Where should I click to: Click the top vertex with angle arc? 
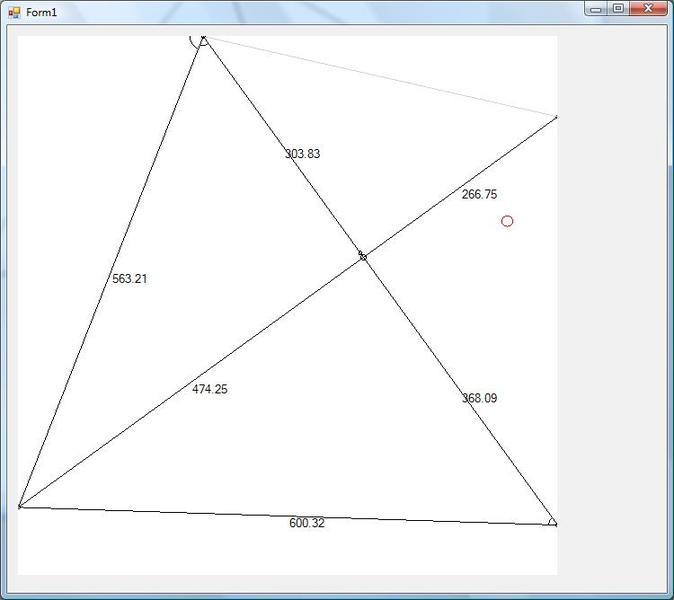coord(203,40)
